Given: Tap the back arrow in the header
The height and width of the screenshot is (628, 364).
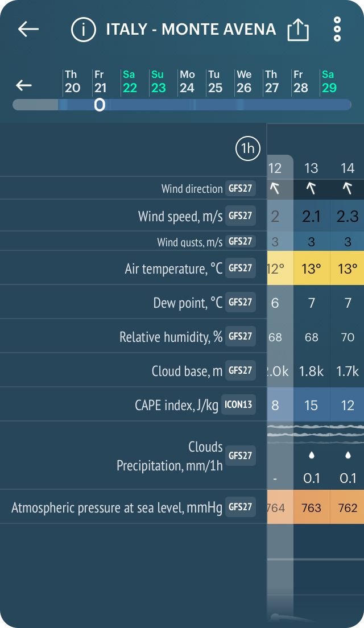Looking at the screenshot, I should pyautogui.click(x=28, y=30).
